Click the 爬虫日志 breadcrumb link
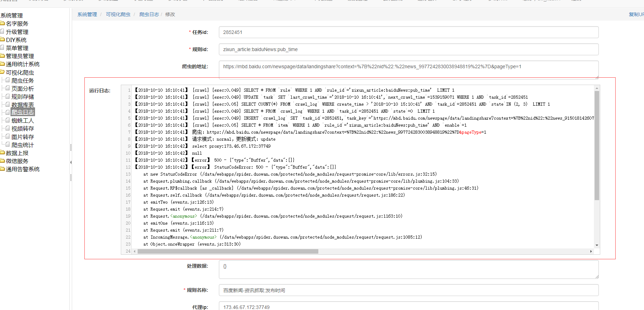The height and width of the screenshot is (310, 644). (149, 14)
